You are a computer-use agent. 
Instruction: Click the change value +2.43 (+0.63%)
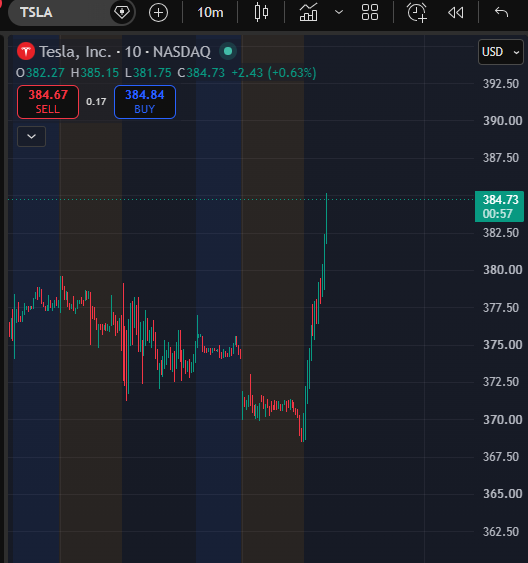pos(274,73)
